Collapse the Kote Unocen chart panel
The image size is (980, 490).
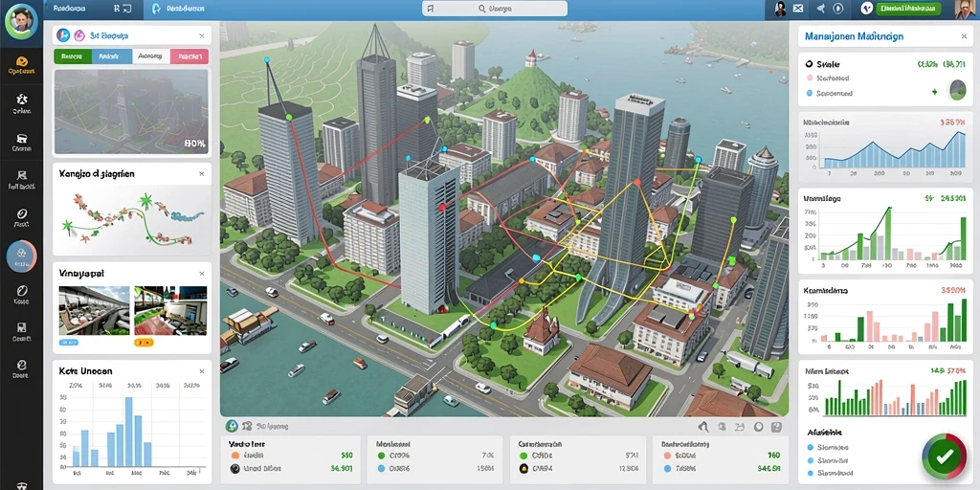[201, 371]
